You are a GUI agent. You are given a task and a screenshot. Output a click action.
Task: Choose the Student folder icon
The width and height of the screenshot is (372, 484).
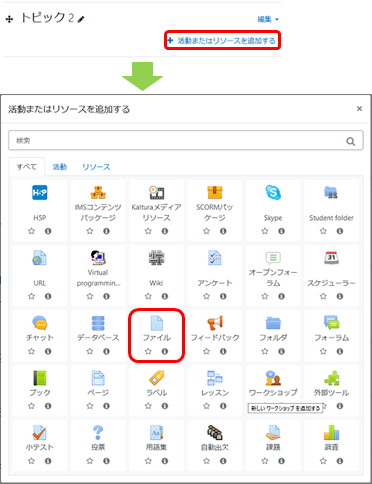[x=331, y=192]
